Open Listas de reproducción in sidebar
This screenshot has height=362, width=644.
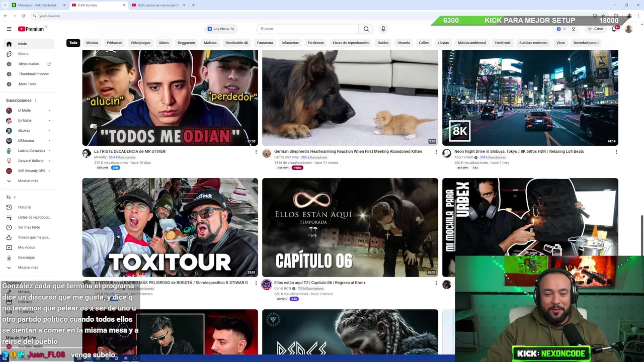click(28, 217)
